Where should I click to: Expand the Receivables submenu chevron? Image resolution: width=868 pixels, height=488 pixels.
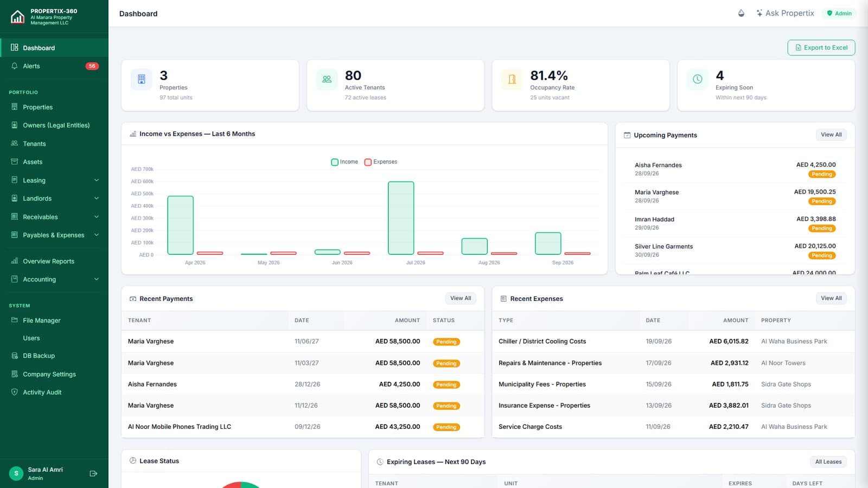(x=97, y=217)
